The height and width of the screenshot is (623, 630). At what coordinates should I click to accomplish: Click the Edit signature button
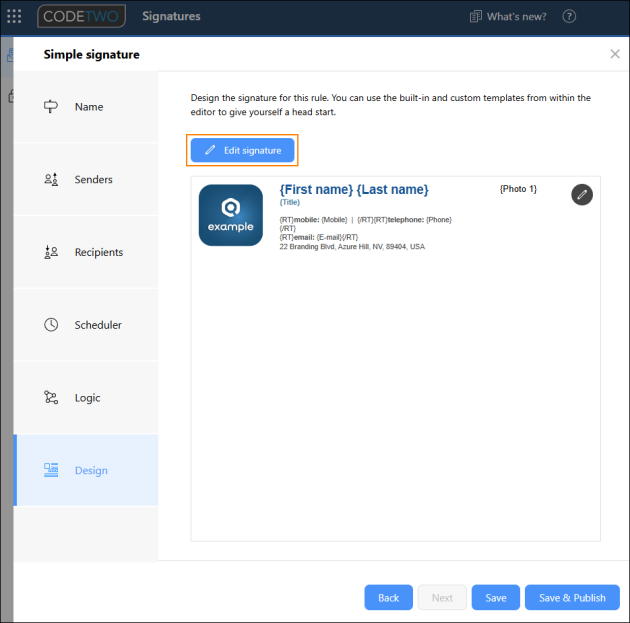242,150
